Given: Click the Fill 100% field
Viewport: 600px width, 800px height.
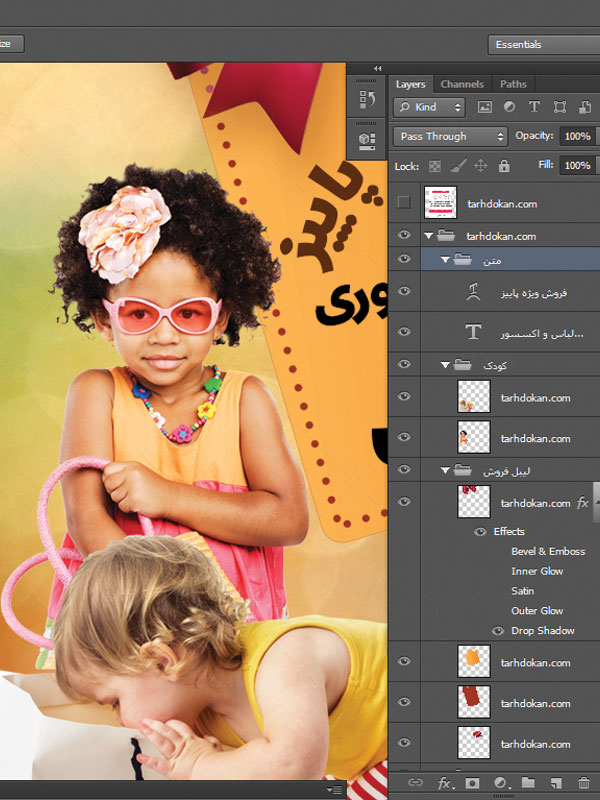Looking at the screenshot, I should [577, 165].
